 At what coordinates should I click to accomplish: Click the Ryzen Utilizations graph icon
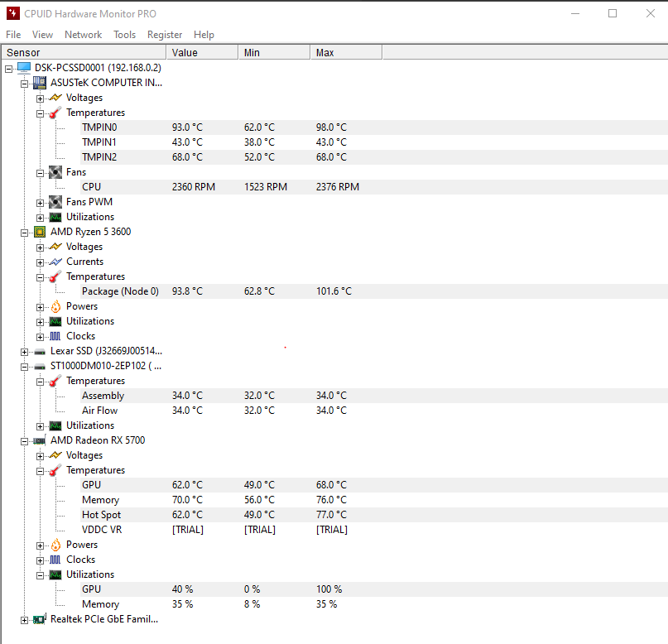[x=55, y=321]
